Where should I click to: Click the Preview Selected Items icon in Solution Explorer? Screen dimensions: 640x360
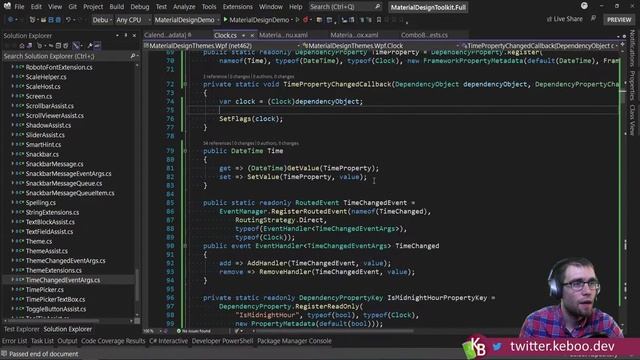point(97,46)
